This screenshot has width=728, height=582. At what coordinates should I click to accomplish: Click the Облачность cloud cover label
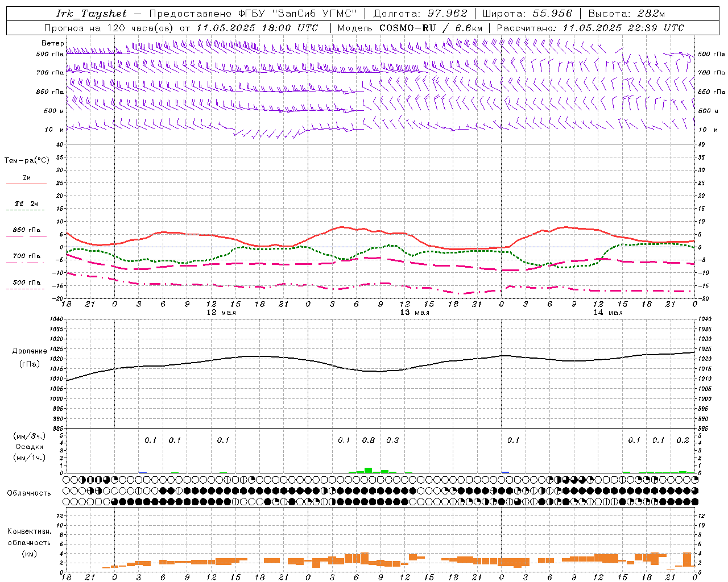pyautogui.click(x=29, y=493)
